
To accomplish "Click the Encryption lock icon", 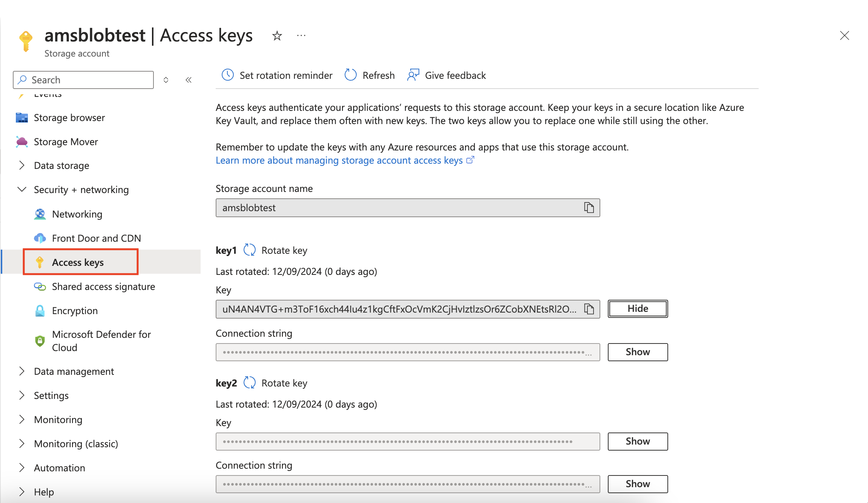I will [x=40, y=311].
